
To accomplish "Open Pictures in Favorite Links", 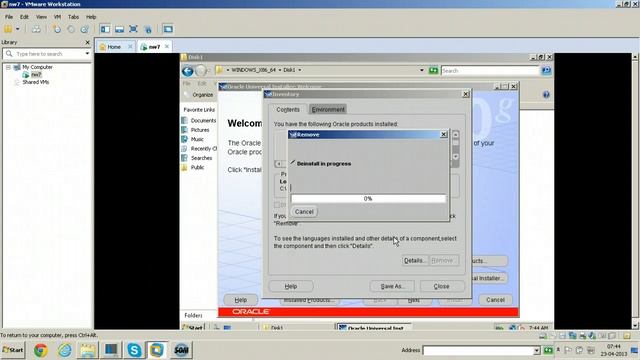I will [x=200, y=130].
